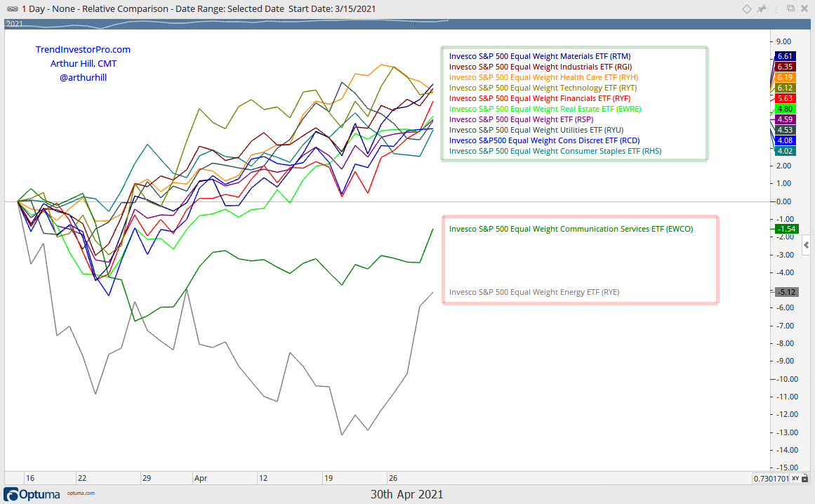Select the Equal Weight ETF (RSP) legend label
The image size is (815, 504).
point(522,119)
